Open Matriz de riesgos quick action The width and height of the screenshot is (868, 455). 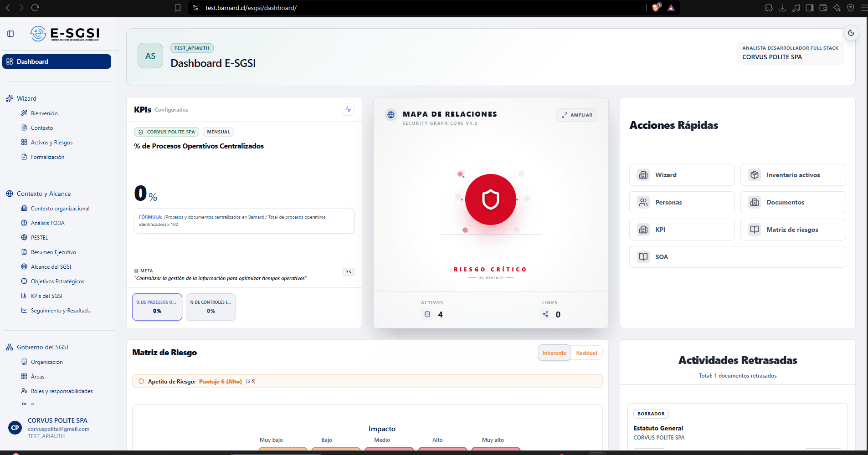pyautogui.click(x=793, y=230)
